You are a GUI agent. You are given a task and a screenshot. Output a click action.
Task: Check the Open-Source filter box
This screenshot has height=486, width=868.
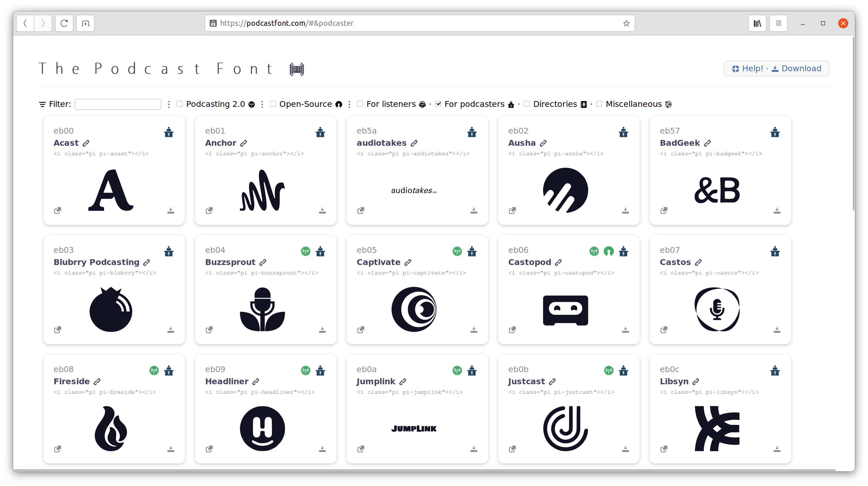click(273, 104)
